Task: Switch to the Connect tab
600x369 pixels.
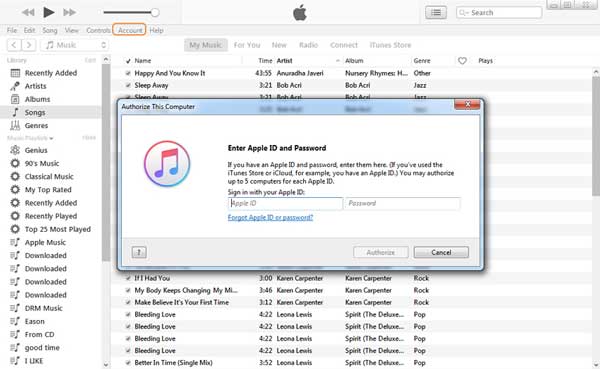Action: (x=344, y=45)
